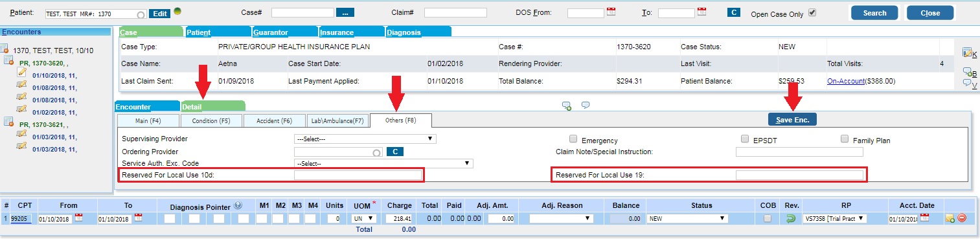Click the Ordering Provider search icon
Image resolution: width=980 pixels, height=239 pixels.
point(377,152)
